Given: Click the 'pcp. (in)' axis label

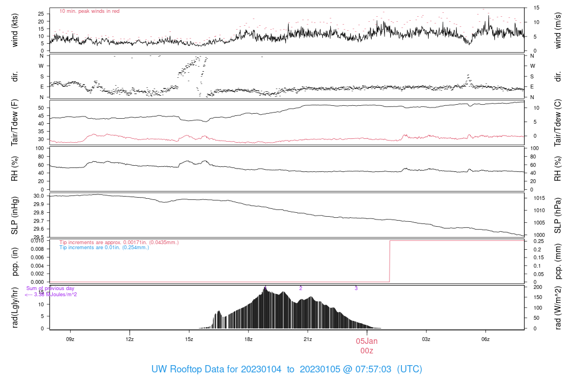Looking at the screenshot, I should point(15,262).
